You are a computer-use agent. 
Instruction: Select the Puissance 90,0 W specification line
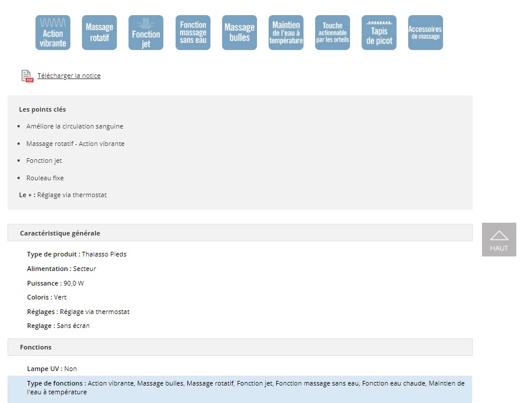coord(55,283)
